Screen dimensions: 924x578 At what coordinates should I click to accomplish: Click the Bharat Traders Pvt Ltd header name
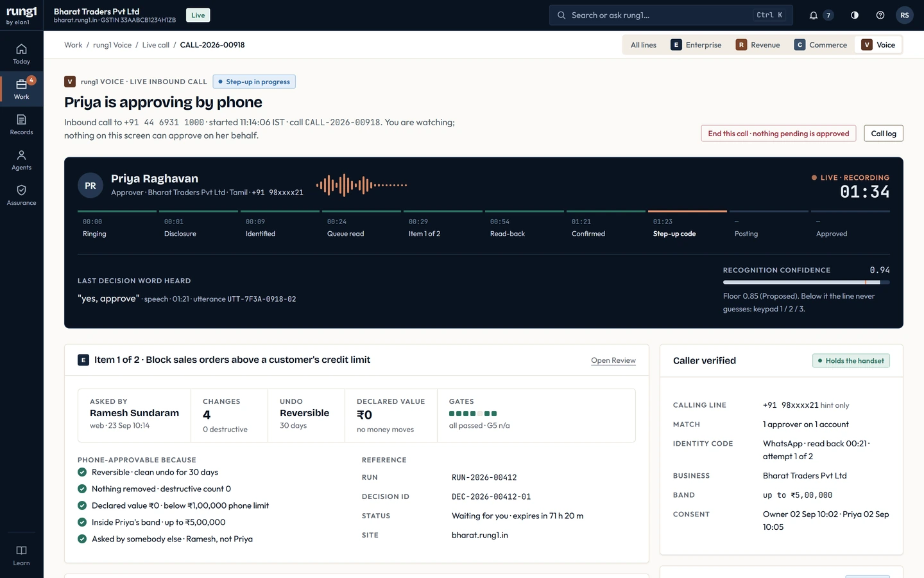click(96, 12)
